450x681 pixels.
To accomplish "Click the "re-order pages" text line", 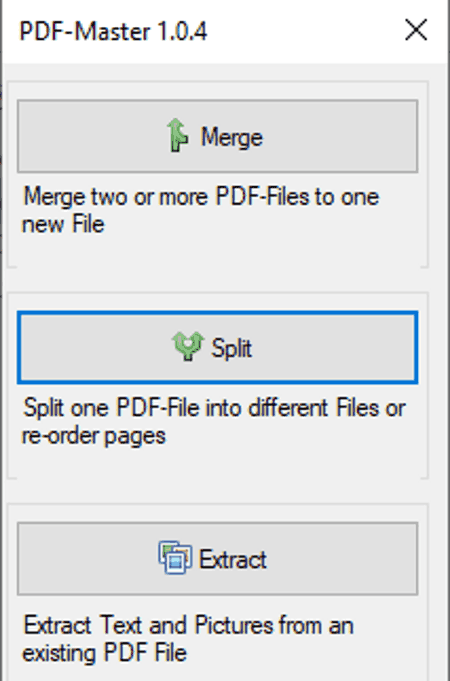I will coord(94,436).
